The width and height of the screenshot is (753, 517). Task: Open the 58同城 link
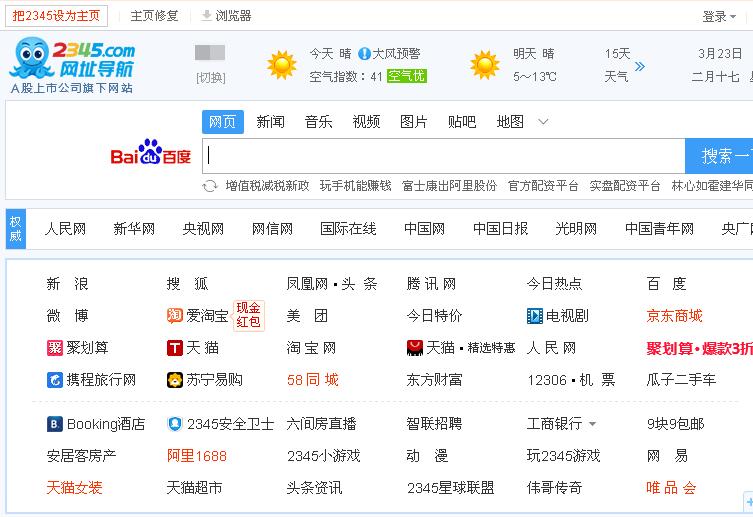[x=313, y=380]
